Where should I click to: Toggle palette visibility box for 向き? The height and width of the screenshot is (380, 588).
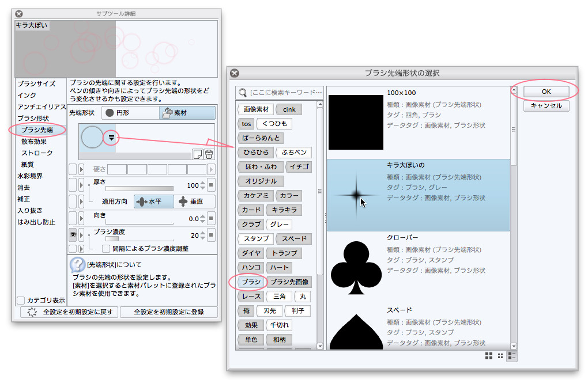click(73, 218)
